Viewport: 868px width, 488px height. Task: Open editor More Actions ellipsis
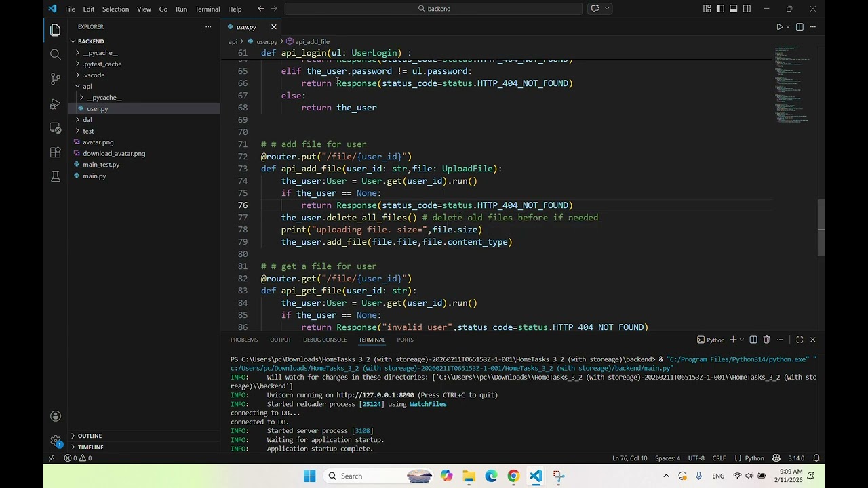click(x=813, y=27)
